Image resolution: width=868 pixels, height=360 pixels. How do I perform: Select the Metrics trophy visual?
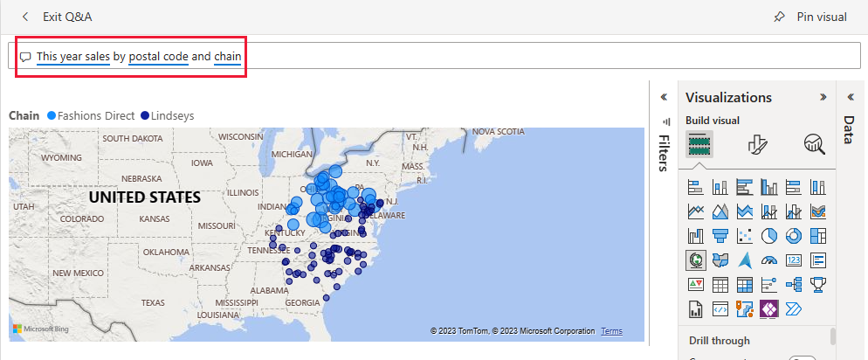click(x=817, y=285)
